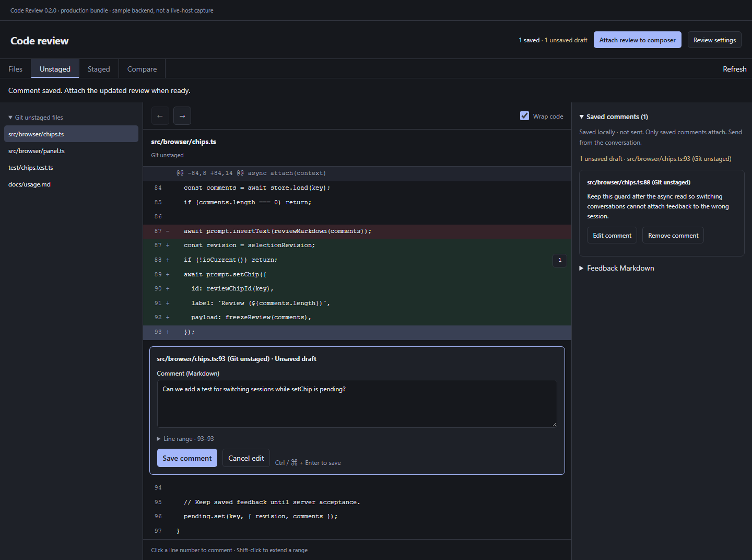The height and width of the screenshot is (560, 752).
Task: Click line number 97
Action: point(158,531)
